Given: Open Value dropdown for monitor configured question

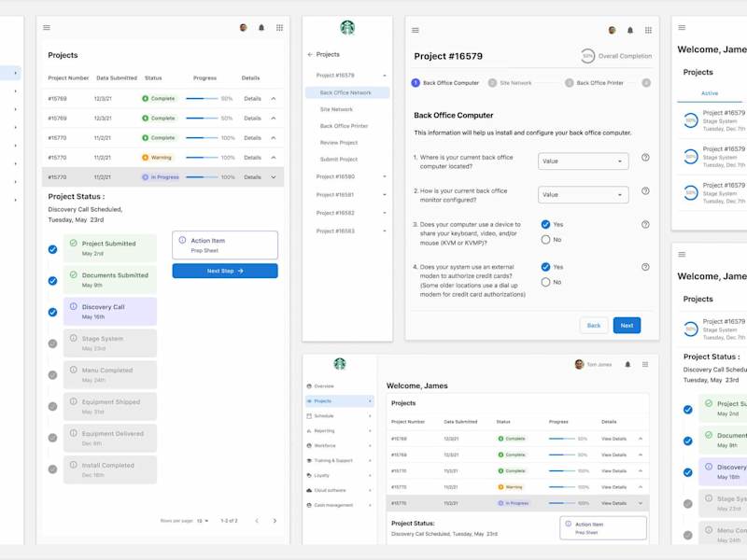Looking at the screenshot, I should point(583,195).
